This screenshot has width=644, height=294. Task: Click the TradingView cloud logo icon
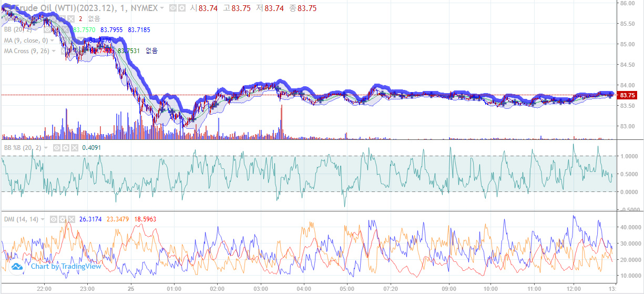click(x=17, y=267)
